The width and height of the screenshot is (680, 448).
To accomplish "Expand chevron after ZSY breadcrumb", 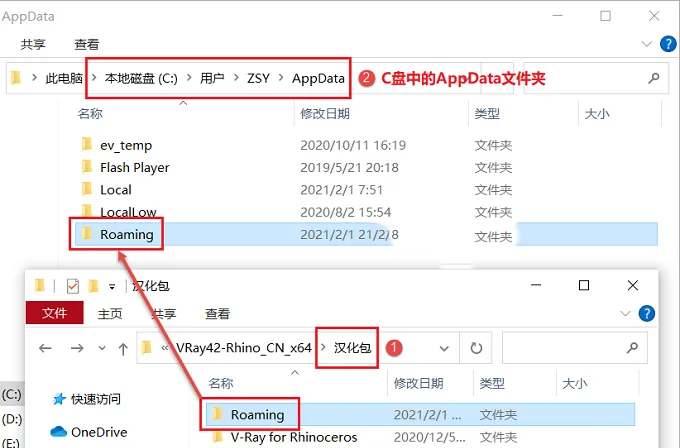I will 281,78.
